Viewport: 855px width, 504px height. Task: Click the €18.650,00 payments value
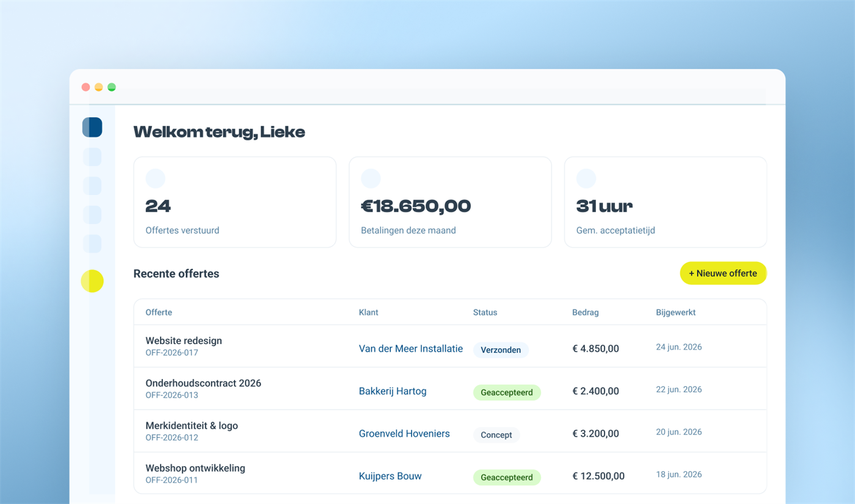pyautogui.click(x=416, y=206)
